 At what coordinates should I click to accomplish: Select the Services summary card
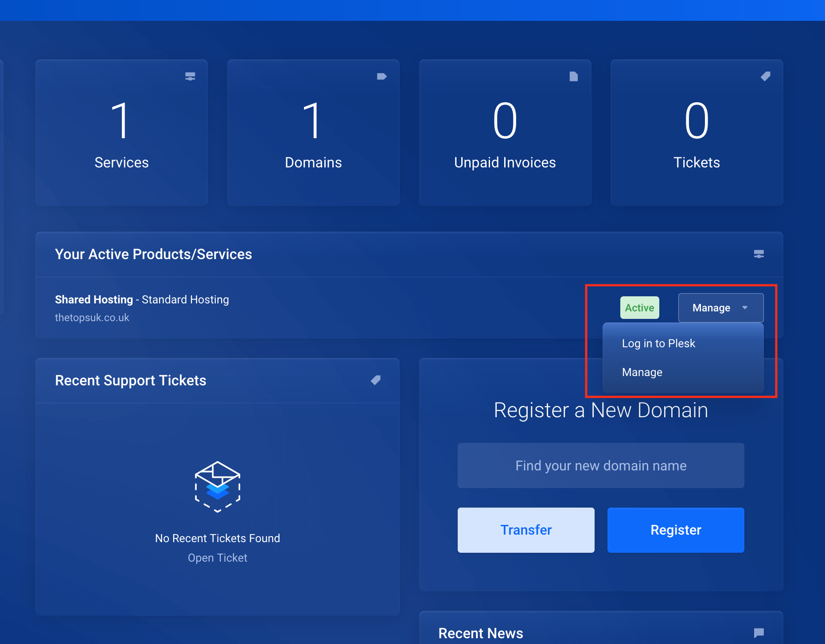tap(121, 133)
